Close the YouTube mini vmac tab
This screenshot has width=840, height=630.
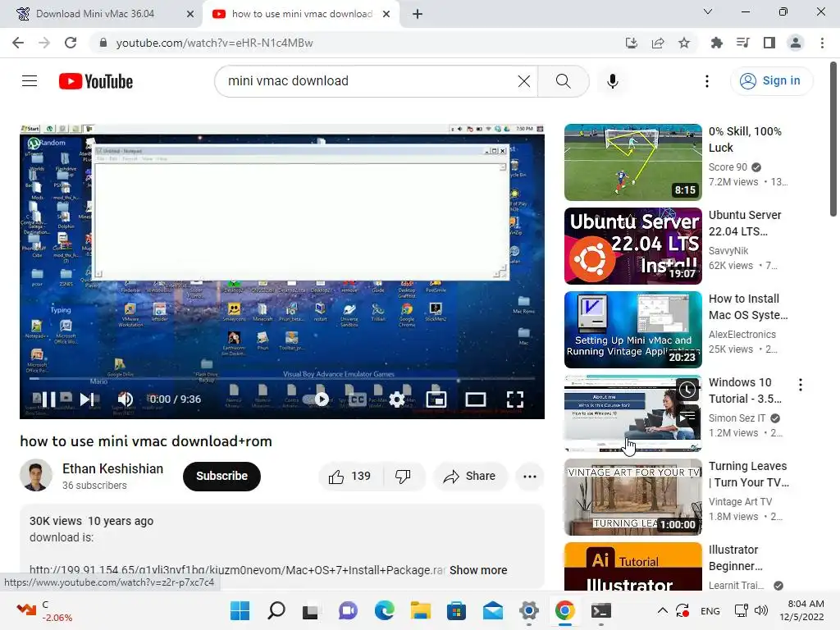pos(386,14)
